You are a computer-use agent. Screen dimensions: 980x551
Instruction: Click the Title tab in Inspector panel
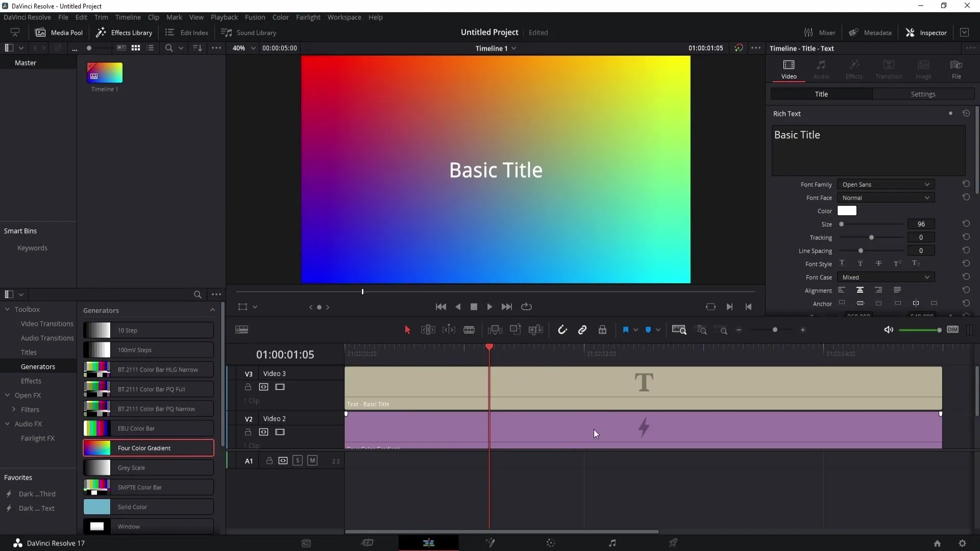[822, 94]
